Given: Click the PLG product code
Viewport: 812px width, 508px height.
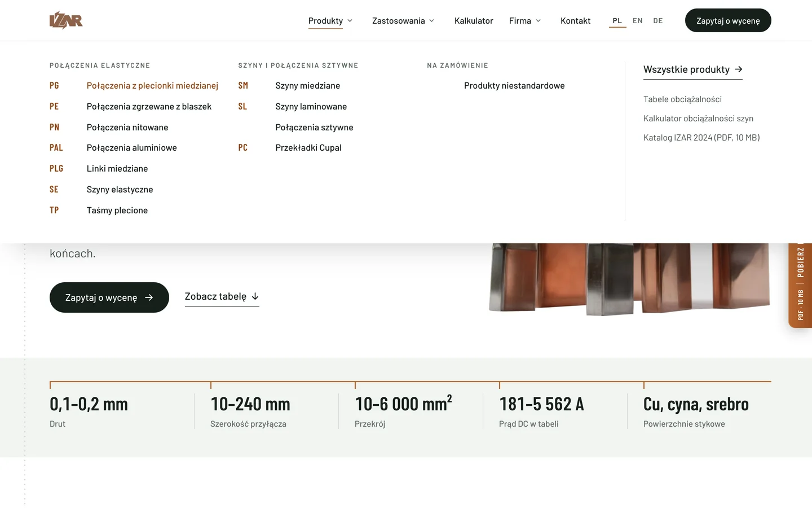Looking at the screenshot, I should (x=56, y=169).
